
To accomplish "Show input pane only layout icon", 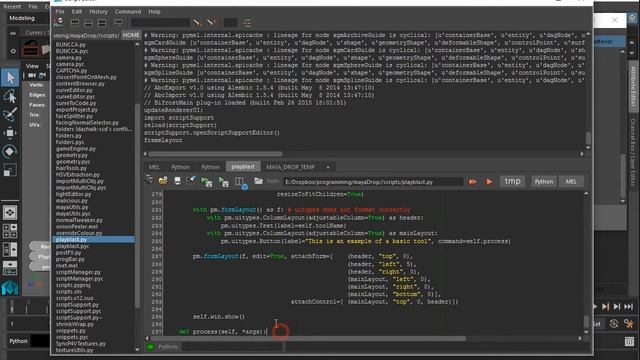I will 89,23.
